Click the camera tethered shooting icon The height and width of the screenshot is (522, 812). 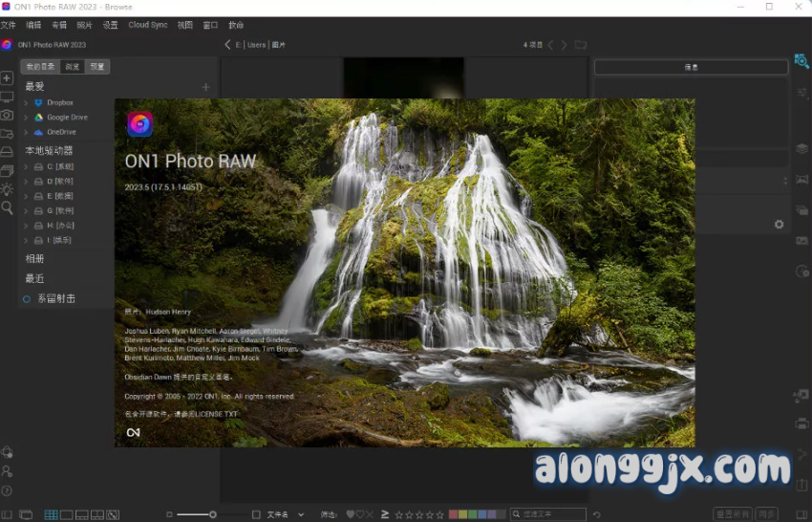coord(7,115)
